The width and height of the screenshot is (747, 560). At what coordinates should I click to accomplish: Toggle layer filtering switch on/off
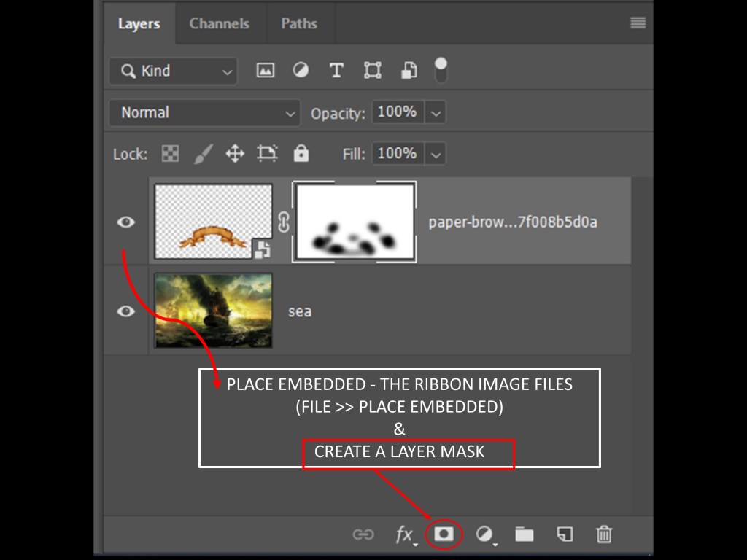(441, 70)
